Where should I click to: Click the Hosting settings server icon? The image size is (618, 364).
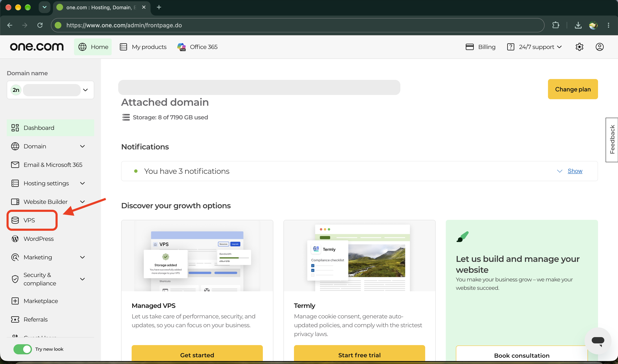[15, 183]
